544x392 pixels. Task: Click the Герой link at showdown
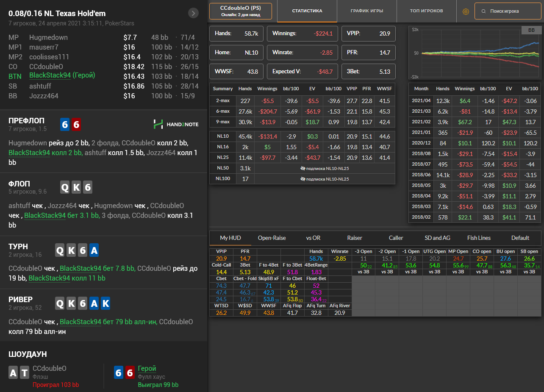pos(147,369)
